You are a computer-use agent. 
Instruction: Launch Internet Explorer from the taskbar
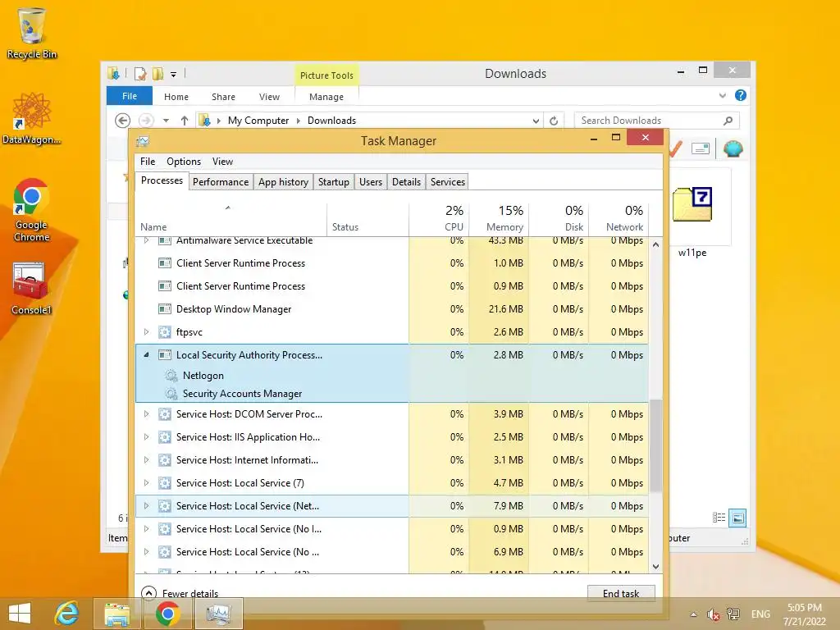point(66,614)
